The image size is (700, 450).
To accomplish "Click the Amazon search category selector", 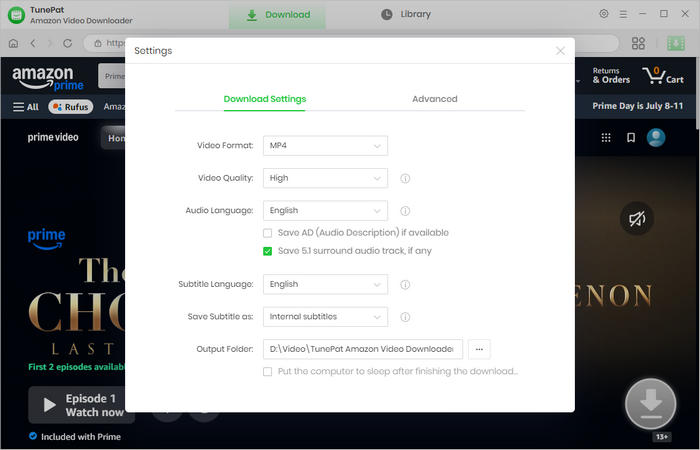I will coord(112,76).
